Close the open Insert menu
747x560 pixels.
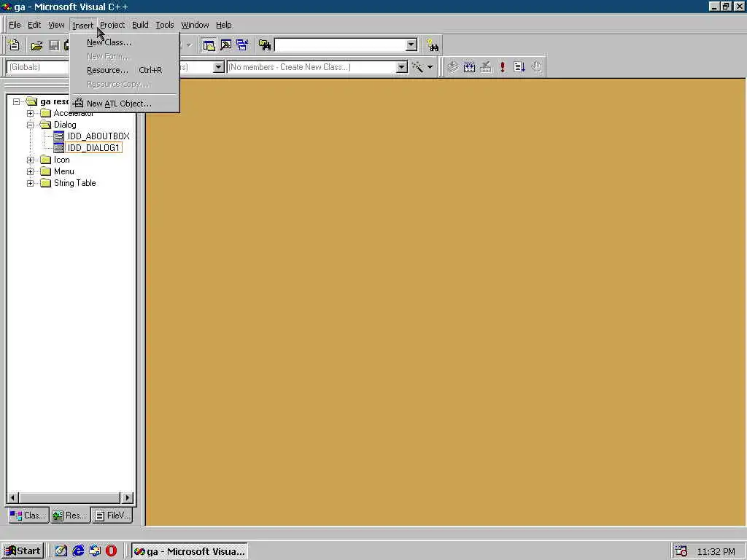coord(83,26)
